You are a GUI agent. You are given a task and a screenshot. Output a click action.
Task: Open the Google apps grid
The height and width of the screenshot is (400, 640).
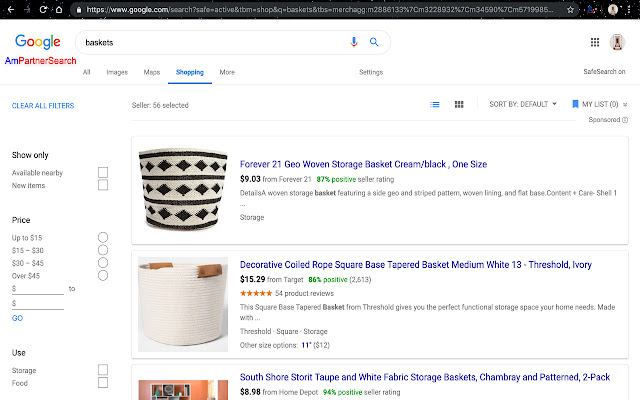[x=595, y=42]
